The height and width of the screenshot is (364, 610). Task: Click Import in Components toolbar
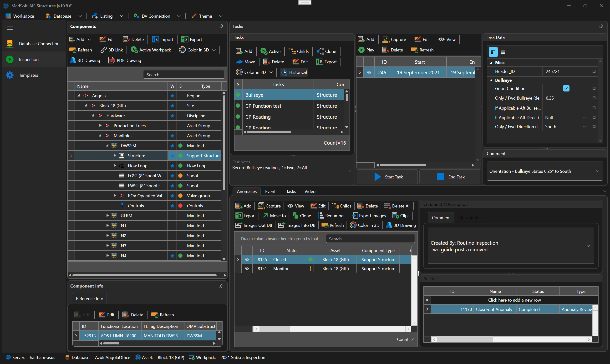point(162,39)
